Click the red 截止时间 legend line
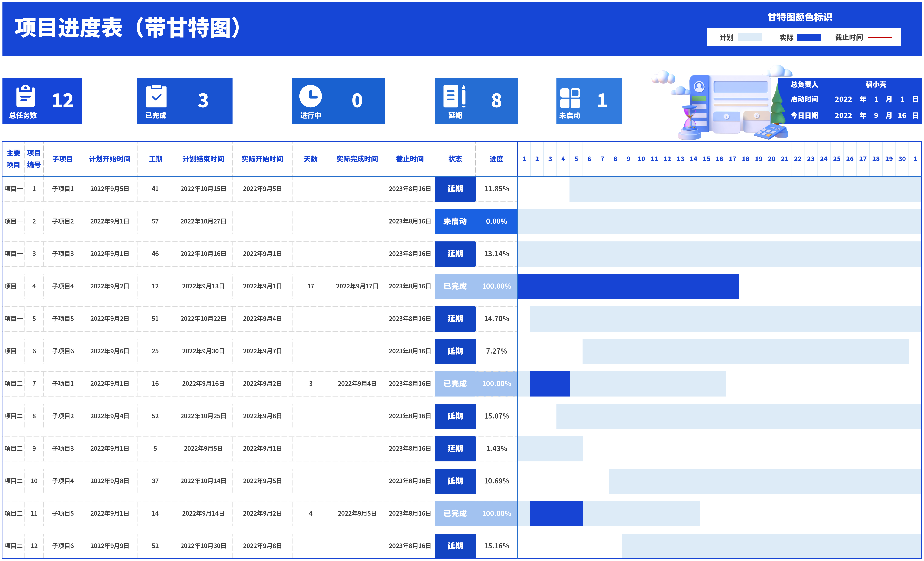The height and width of the screenshot is (561, 924). coord(880,38)
